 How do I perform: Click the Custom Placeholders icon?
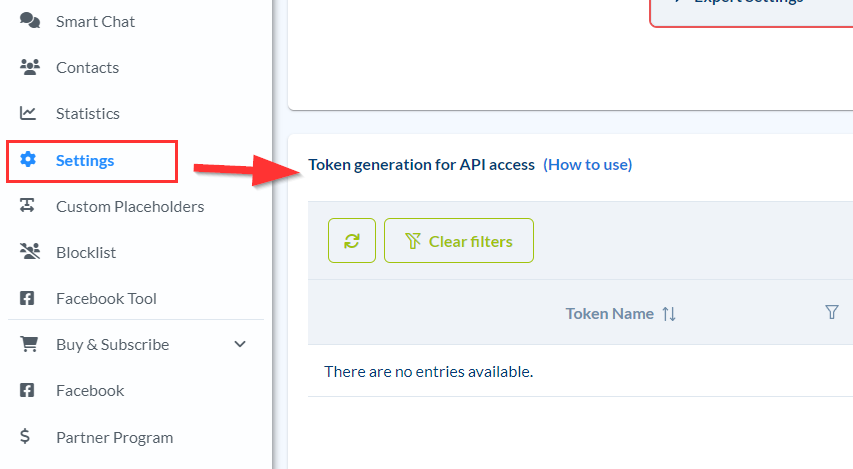pos(29,206)
